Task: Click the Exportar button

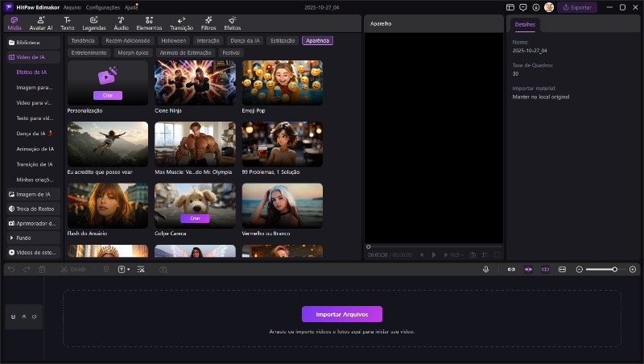Action: point(577,7)
